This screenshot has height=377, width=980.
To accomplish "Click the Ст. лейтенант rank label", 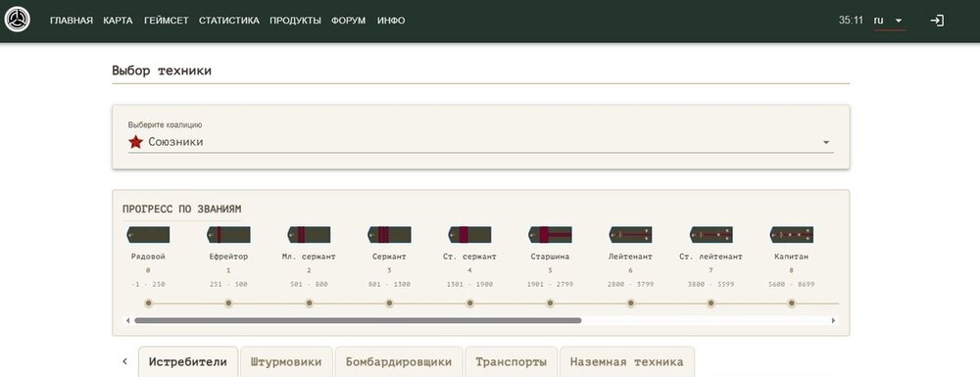I will 710,257.
